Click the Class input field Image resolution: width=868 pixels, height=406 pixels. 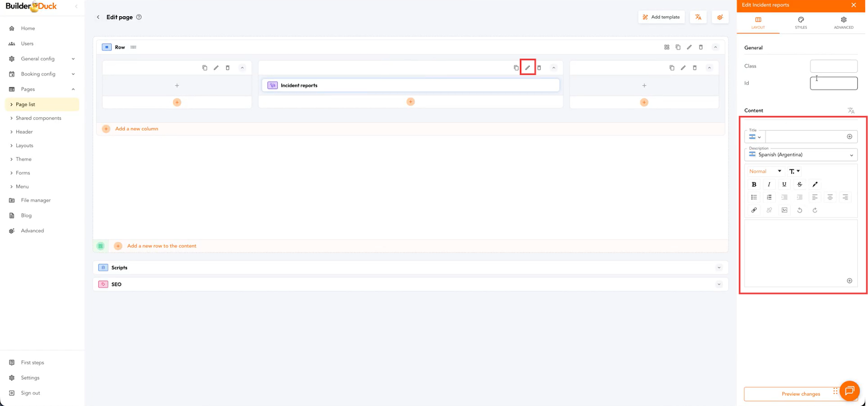tap(833, 66)
